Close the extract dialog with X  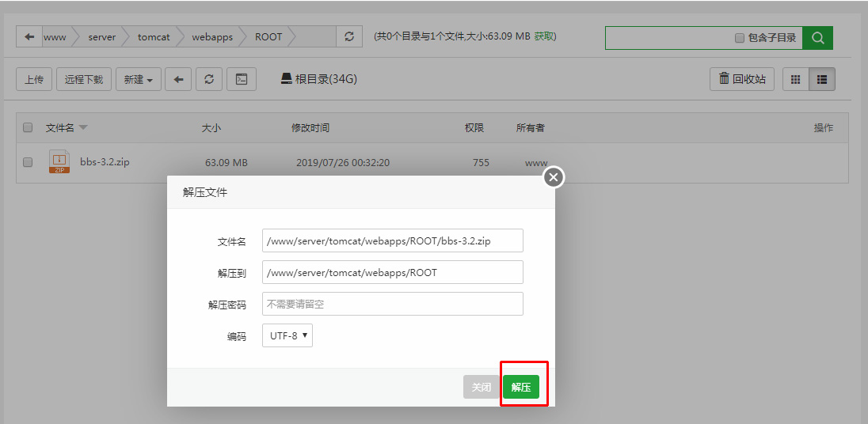pos(554,177)
